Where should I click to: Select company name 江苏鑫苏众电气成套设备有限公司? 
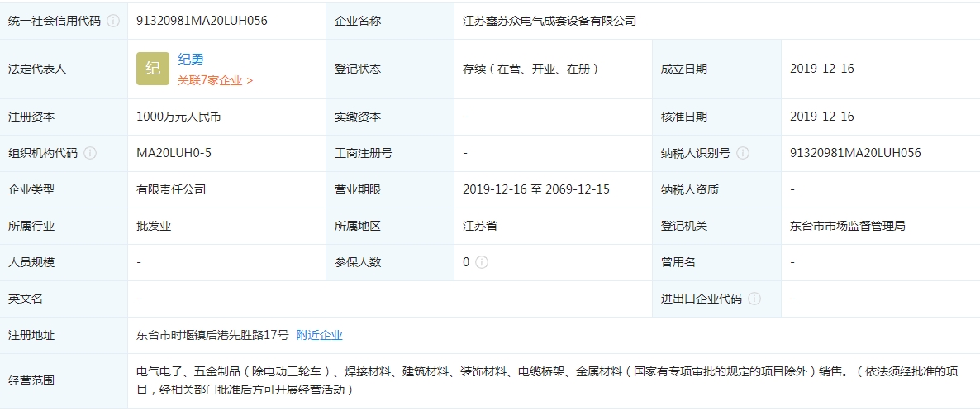[549, 21]
